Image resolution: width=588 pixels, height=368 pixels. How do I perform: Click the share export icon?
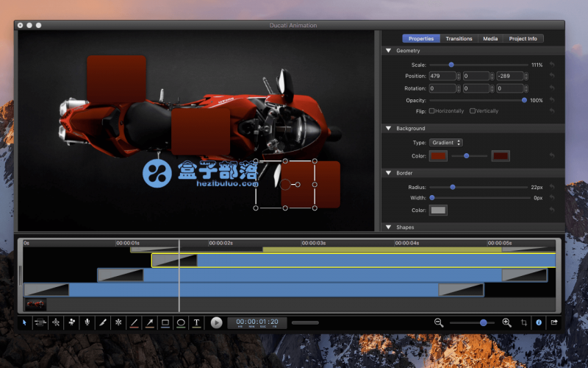point(554,322)
